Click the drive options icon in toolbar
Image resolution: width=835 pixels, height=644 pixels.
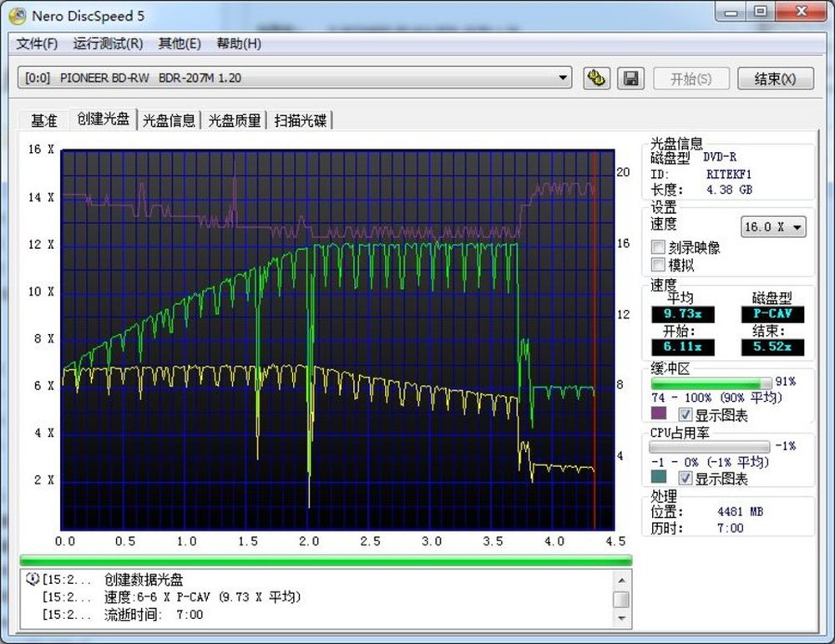tap(596, 79)
